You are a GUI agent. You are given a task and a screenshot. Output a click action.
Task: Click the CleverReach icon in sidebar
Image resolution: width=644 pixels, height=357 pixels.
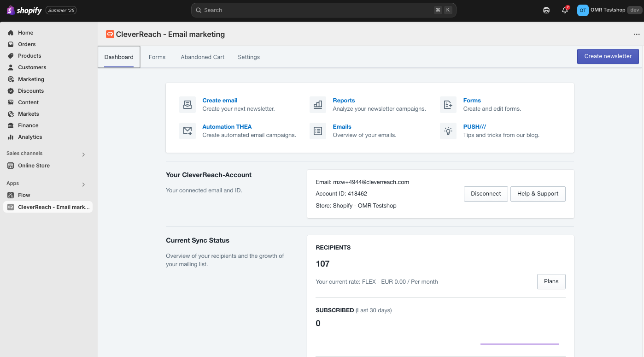11,207
